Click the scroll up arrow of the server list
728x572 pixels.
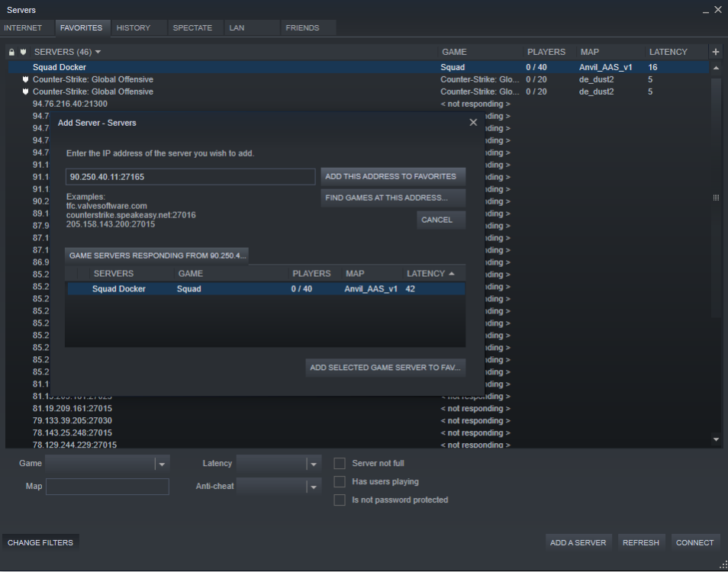coord(716,68)
